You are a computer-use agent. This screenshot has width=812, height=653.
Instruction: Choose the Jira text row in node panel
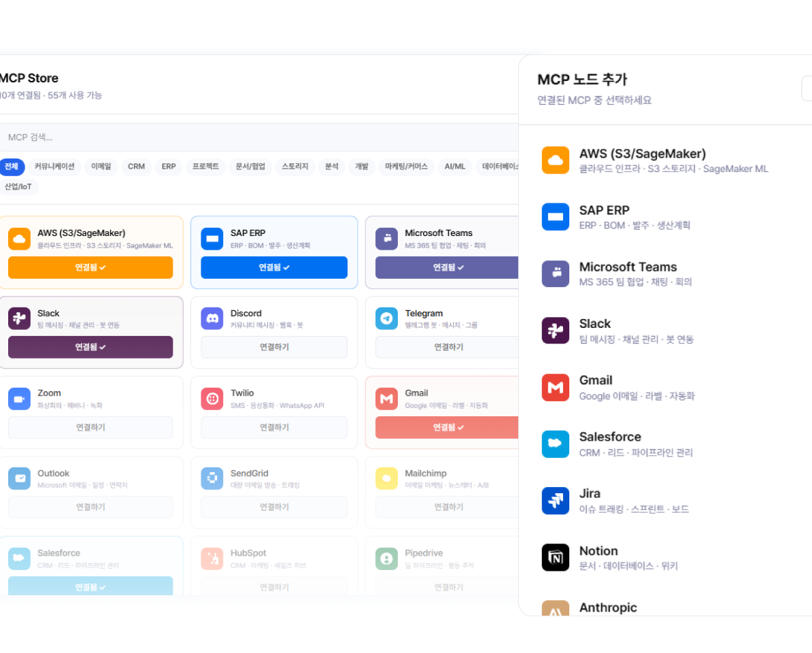coord(634,501)
